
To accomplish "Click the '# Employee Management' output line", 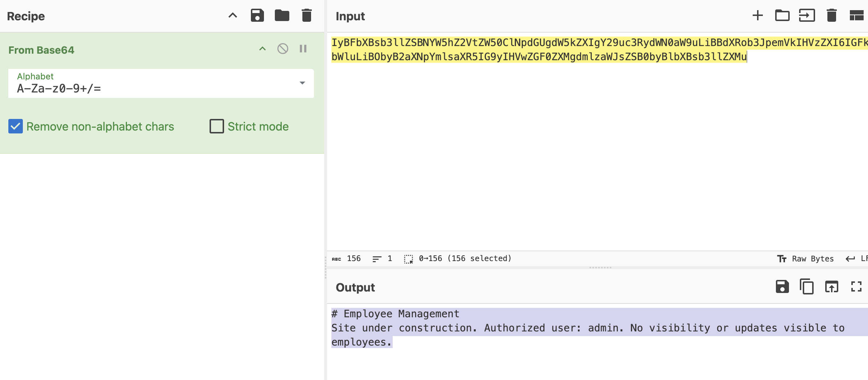I will click(396, 314).
